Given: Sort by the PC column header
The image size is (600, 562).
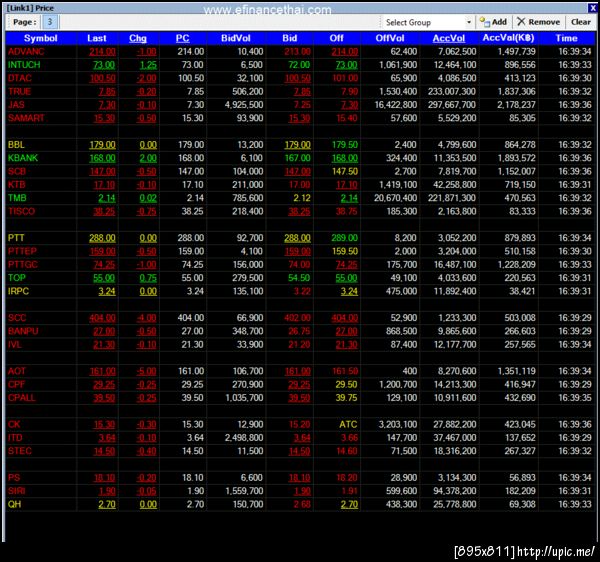Looking at the screenshot, I should point(183,38).
